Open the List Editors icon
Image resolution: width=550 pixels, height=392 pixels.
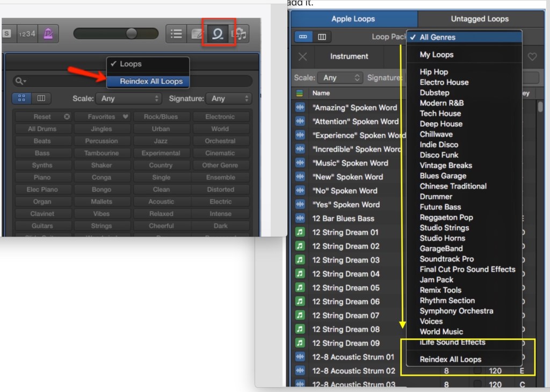click(x=176, y=34)
